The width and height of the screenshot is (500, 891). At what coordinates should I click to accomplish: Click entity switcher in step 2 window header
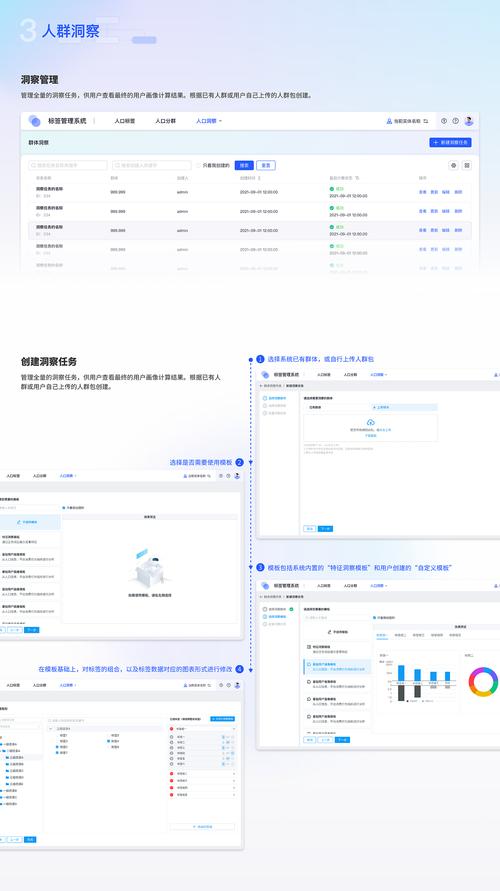coord(197,476)
